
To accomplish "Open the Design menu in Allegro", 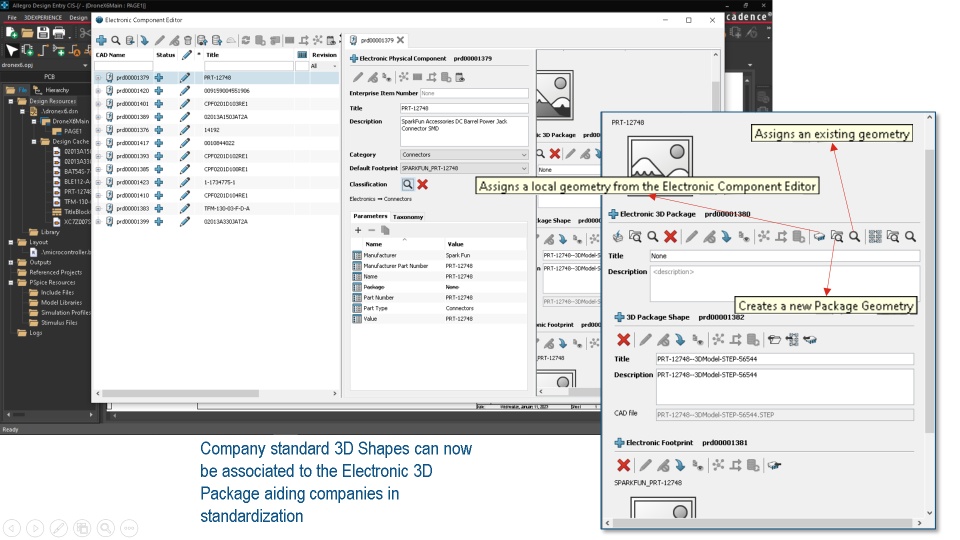I will coord(78,18).
